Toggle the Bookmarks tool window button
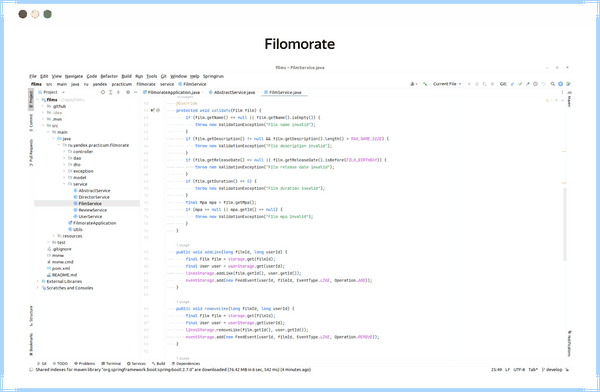 [31, 344]
